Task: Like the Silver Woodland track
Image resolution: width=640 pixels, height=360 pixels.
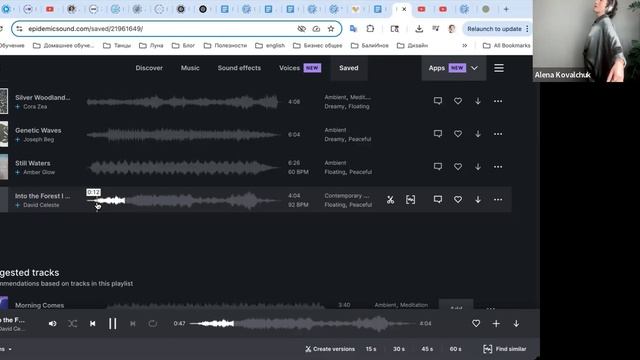Action: 458,101
